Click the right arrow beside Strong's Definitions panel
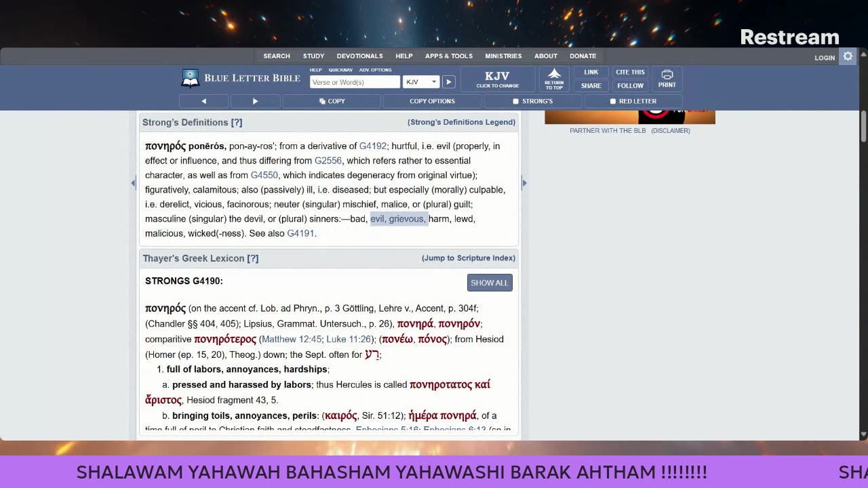The height and width of the screenshot is (488, 868). pos(524,183)
